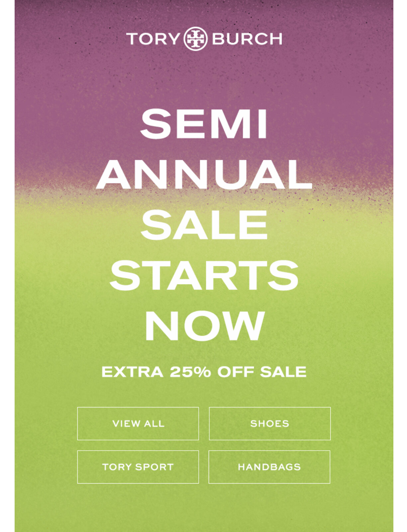Screen dimensions: 407x532
Task: Choose the HANDBAGS sale category button
Action: tap(269, 467)
